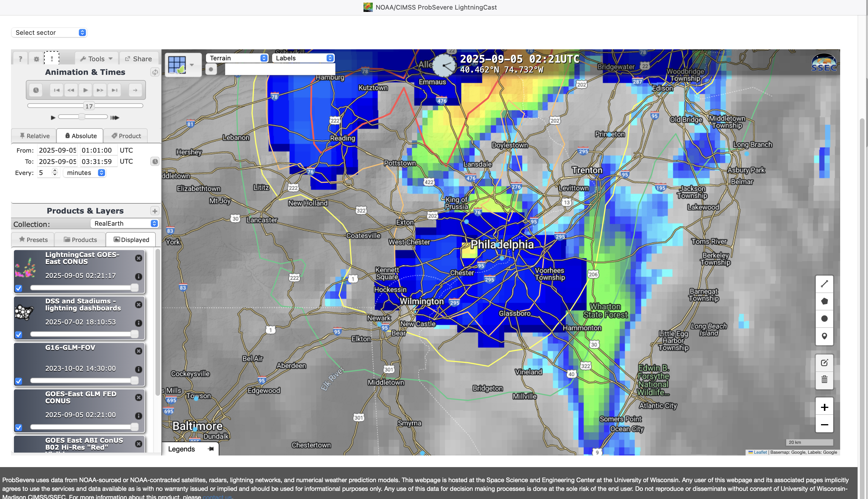This screenshot has width=868, height=499.
Task: Remove the LightningCast GOES-East CONUS layer
Action: point(138,258)
